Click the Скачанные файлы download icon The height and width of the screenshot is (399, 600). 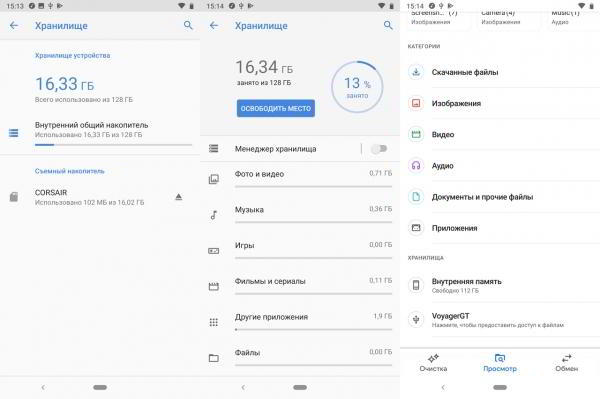[416, 72]
